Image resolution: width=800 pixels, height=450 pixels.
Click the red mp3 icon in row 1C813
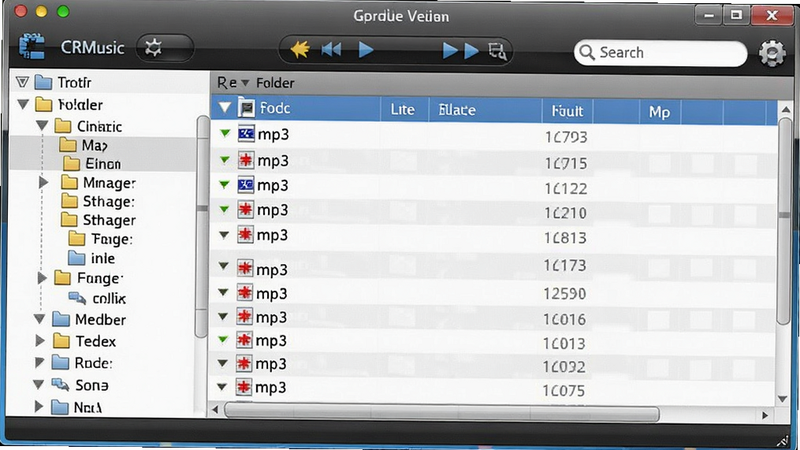(x=245, y=234)
